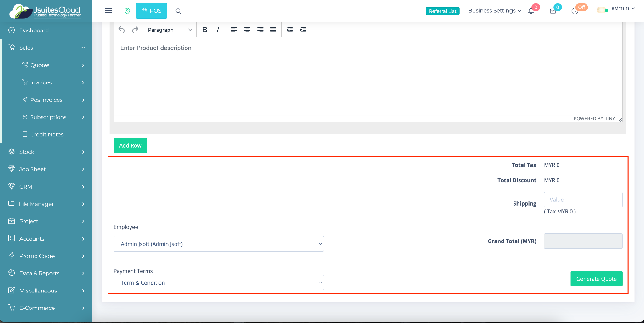Open the Paragraph style dropdown
This screenshot has height=323, width=644.
coord(170,30)
